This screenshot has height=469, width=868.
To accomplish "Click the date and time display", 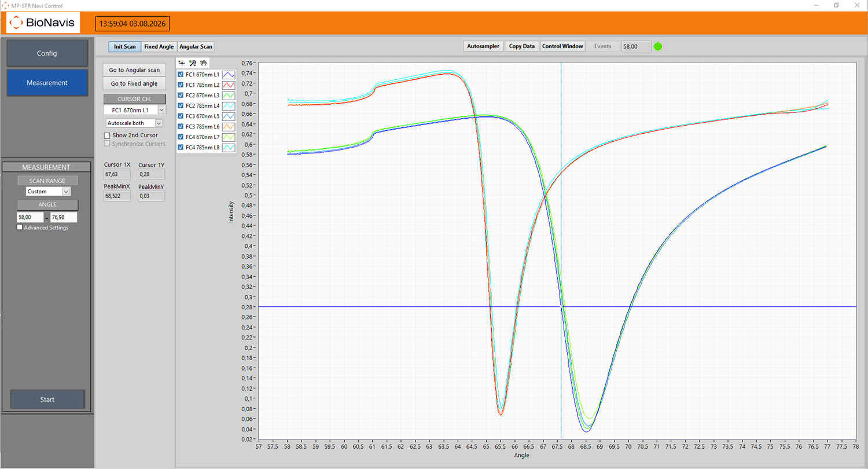I will (133, 24).
